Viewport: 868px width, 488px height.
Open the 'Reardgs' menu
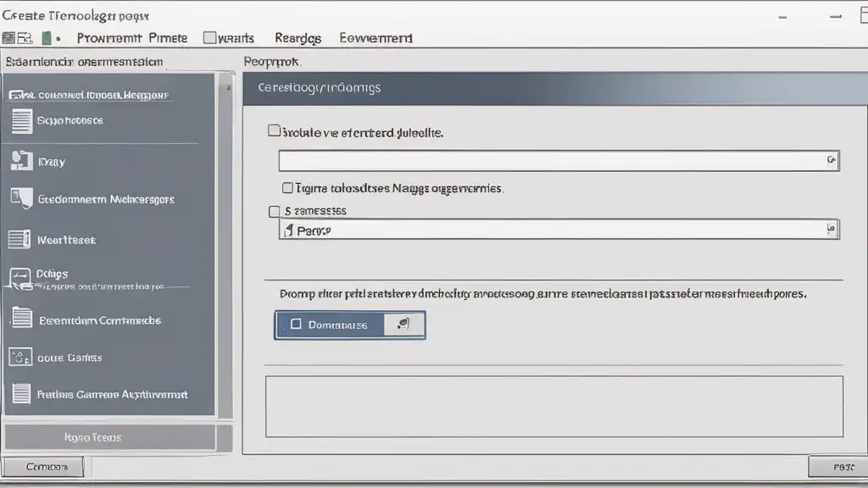(298, 38)
